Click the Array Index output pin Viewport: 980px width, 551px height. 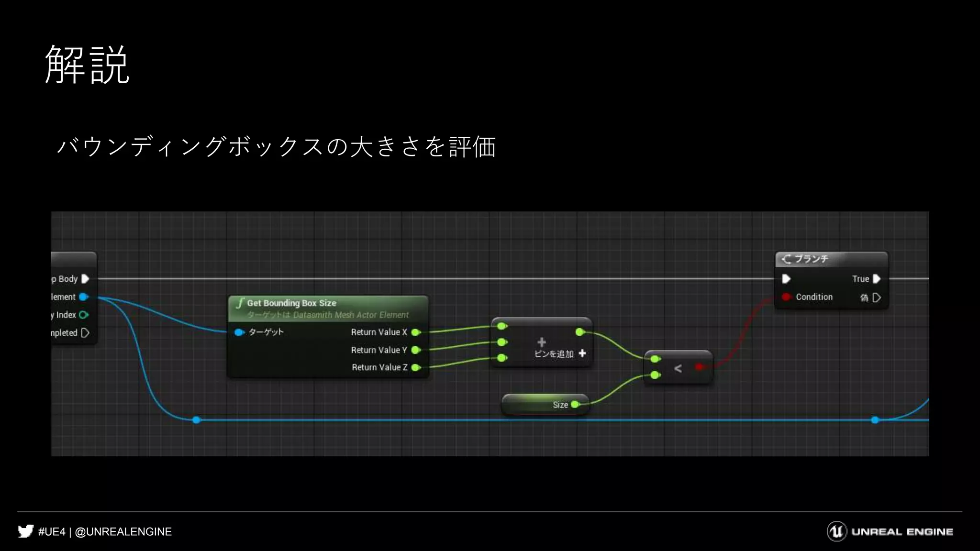[x=84, y=315]
